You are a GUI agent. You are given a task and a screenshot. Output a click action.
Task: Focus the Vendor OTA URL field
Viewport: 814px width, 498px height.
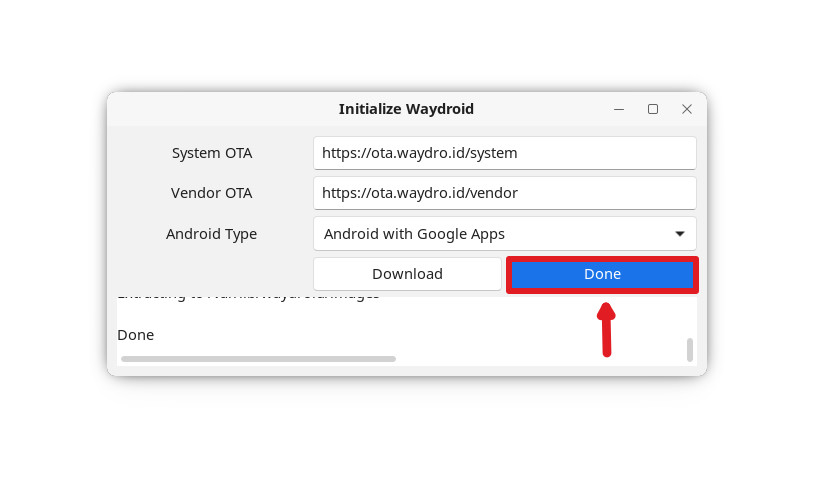click(x=504, y=193)
